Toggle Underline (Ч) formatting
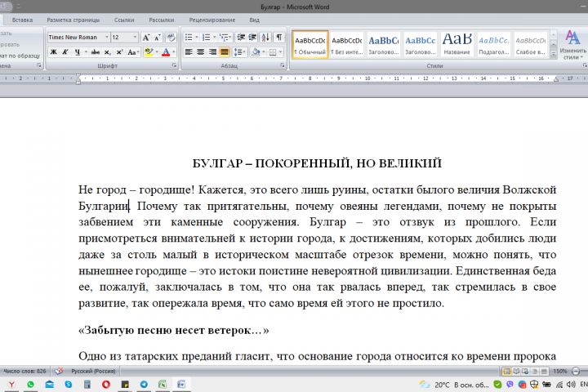Screen dimensions: 588x392 tap(78, 52)
